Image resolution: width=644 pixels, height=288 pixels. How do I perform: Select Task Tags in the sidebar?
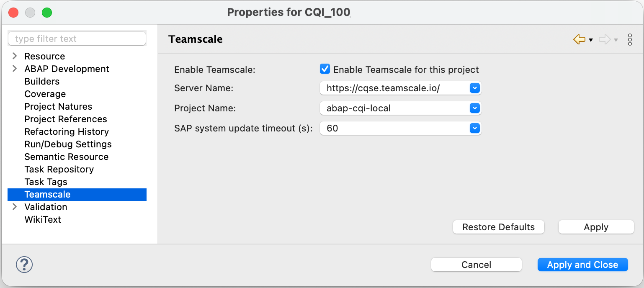[46, 182]
